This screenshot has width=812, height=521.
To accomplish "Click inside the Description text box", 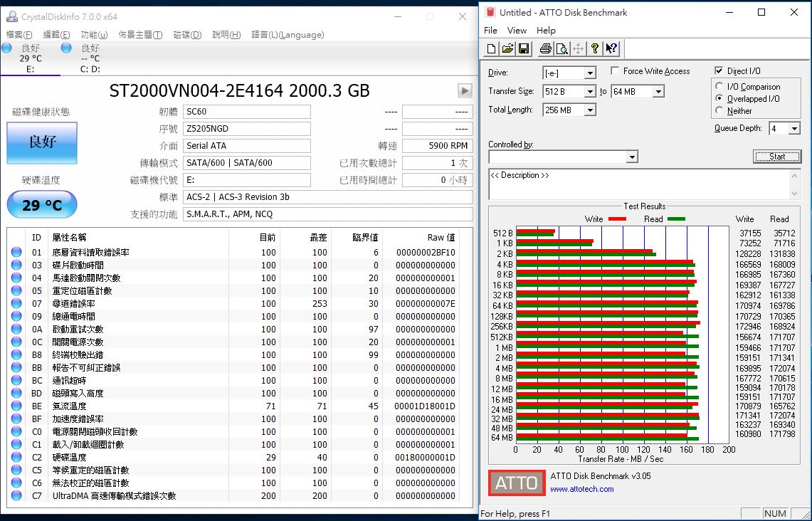I will pyautogui.click(x=640, y=184).
